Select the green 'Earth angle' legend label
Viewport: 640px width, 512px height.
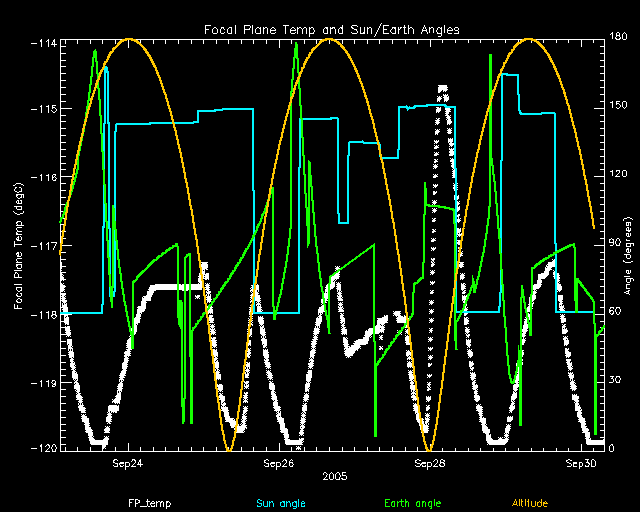click(412, 503)
